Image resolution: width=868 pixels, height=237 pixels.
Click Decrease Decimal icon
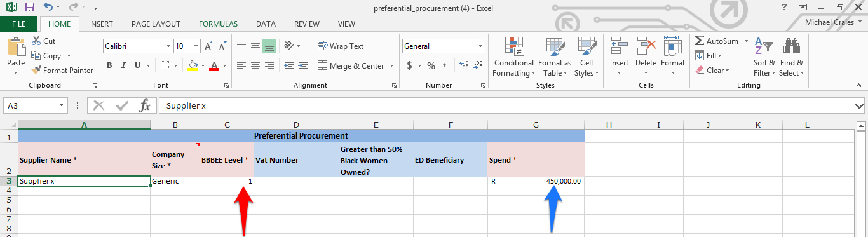pos(478,65)
